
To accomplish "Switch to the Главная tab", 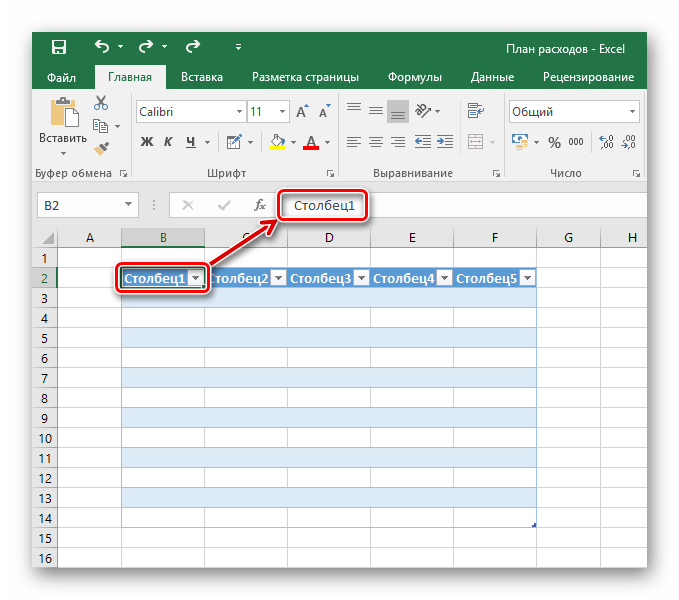I will (x=130, y=77).
